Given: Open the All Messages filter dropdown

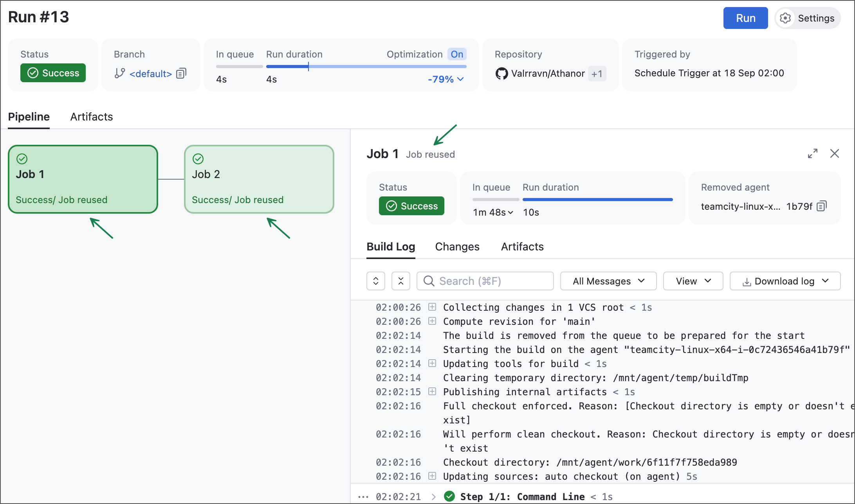Looking at the screenshot, I should (608, 281).
